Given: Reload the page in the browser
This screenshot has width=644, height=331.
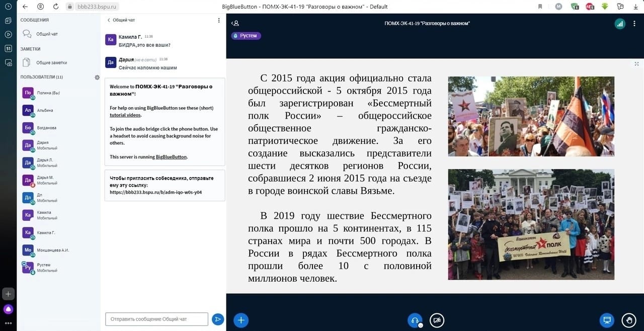Looking at the screenshot, I should (55, 7).
